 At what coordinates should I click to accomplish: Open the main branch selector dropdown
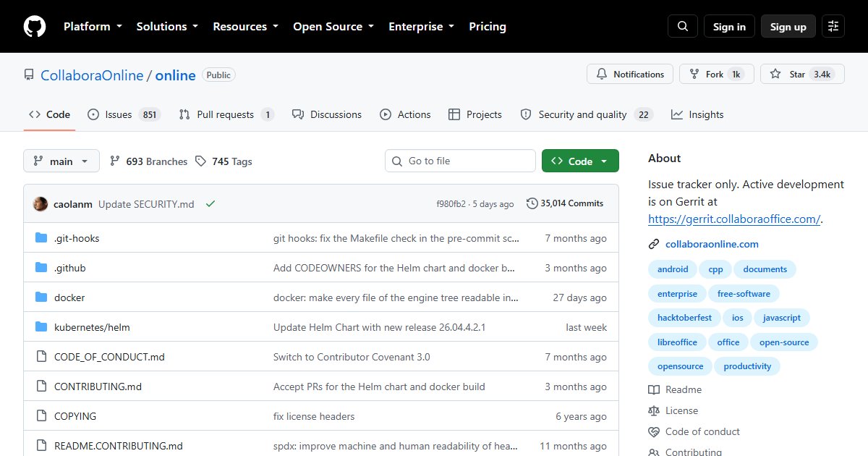tap(61, 161)
